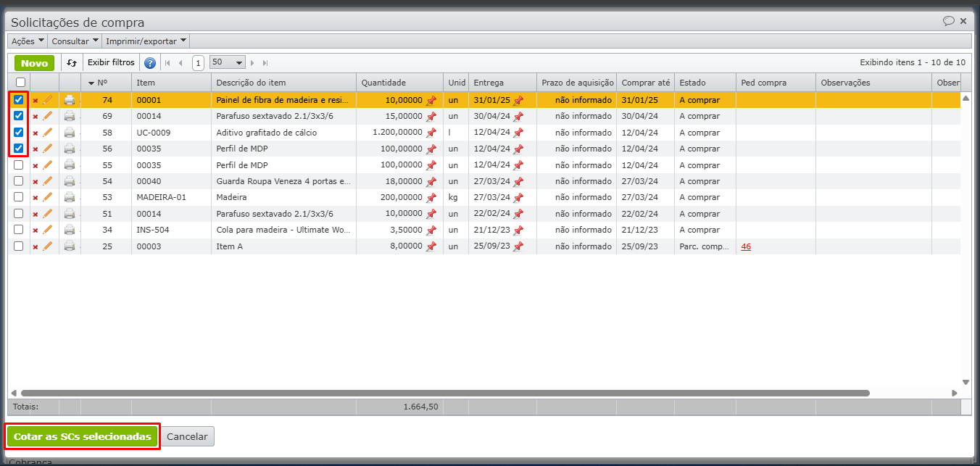Image resolution: width=980 pixels, height=466 pixels.
Task: Click the horizontal scrollbar of the table
Action: [444, 394]
